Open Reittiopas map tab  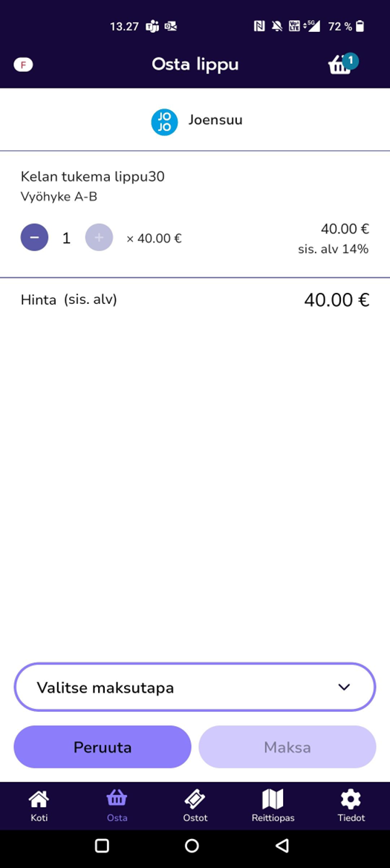pos(273,806)
